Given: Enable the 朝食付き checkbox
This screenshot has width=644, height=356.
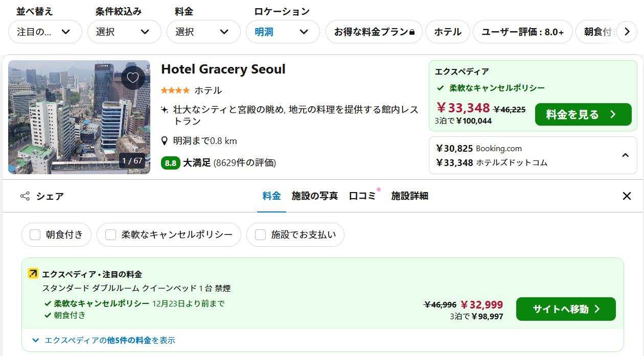Looking at the screenshot, I should (x=35, y=235).
